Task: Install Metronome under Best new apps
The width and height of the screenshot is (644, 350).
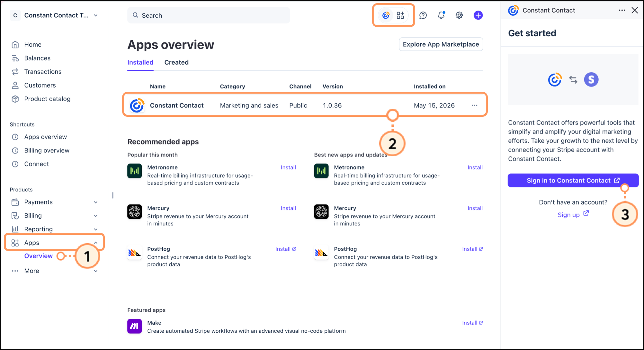Action: point(475,167)
